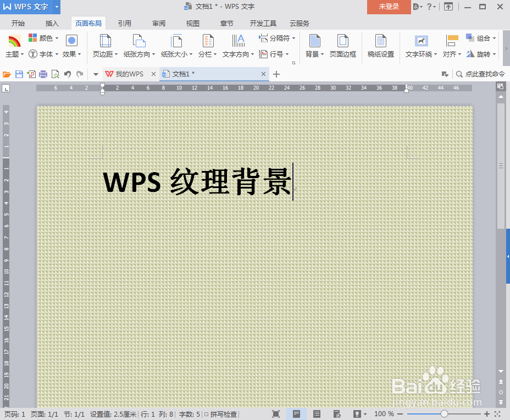Open the 字体 theme fonts menu

pos(43,54)
